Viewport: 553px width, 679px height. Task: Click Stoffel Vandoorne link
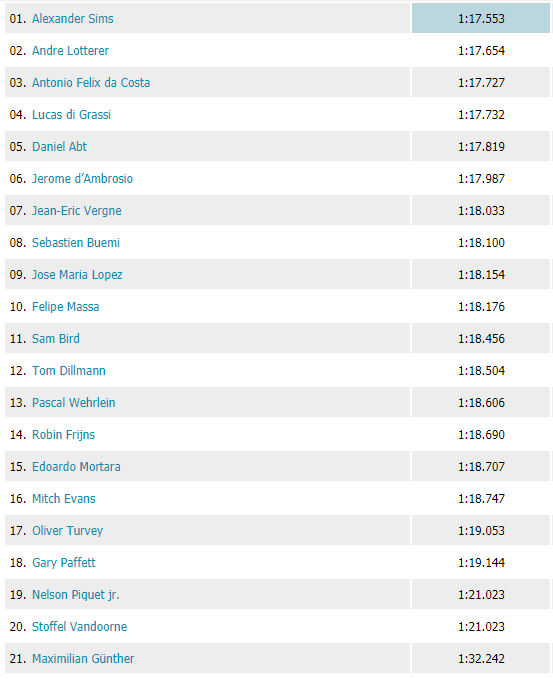point(80,627)
